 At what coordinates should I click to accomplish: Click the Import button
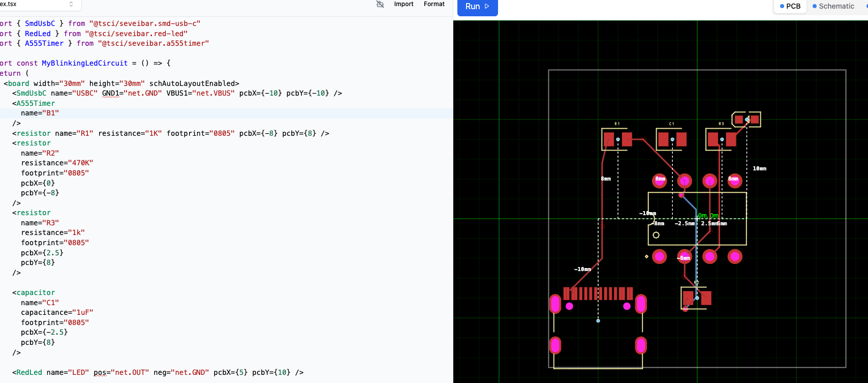coord(404,4)
